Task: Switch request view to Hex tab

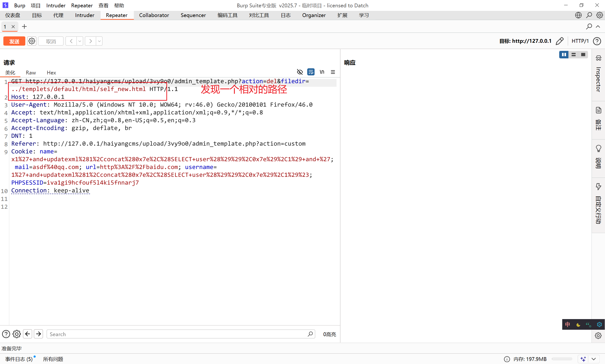Action: pyautogui.click(x=51, y=73)
